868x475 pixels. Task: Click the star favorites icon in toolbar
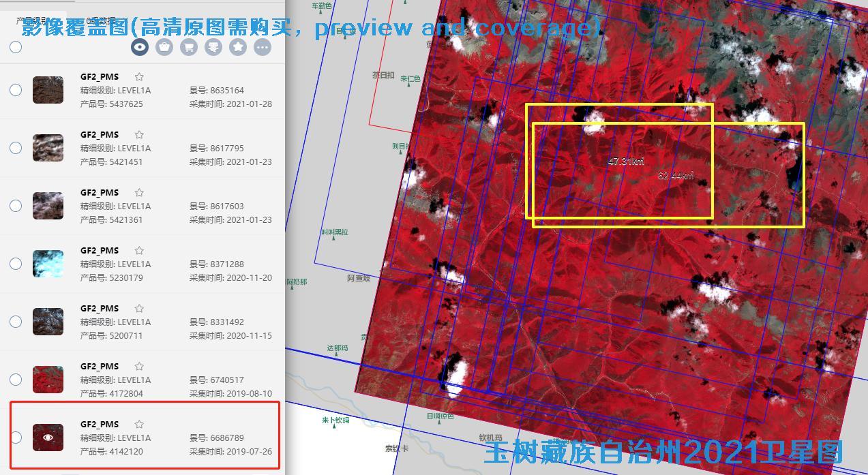pos(238,47)
